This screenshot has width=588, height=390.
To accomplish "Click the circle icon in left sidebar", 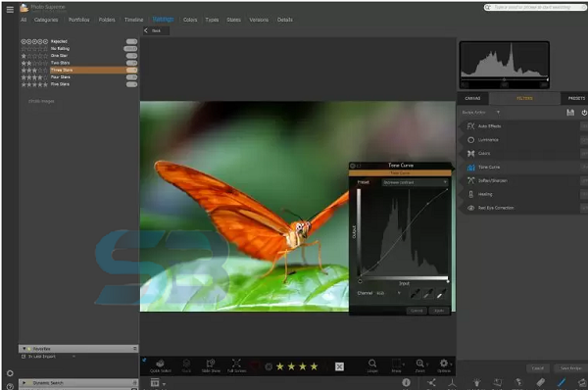I will click(10, 373).
